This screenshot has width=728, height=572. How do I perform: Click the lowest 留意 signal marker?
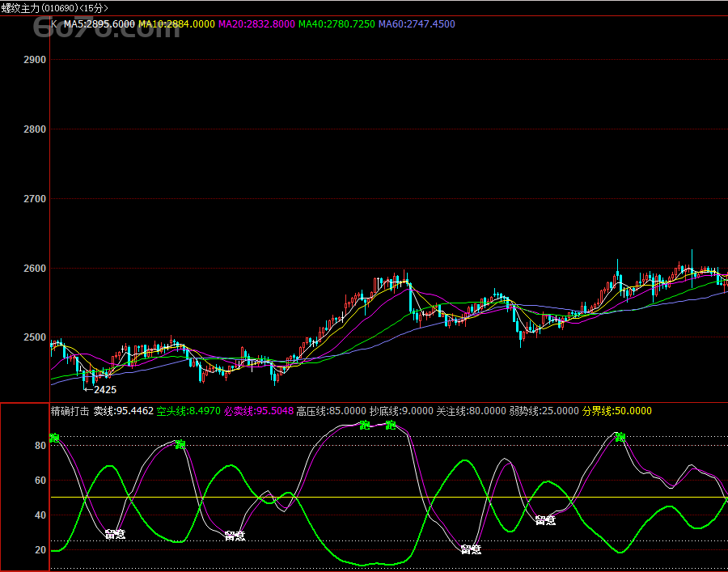471,549
